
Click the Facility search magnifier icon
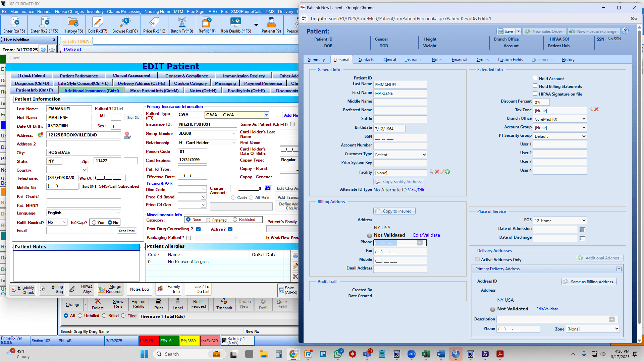[431, 172]
